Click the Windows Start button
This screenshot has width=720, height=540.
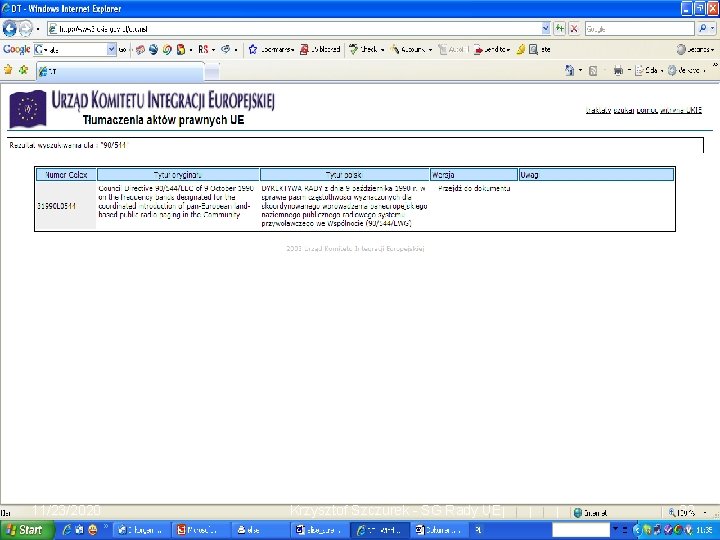(27, 529)
